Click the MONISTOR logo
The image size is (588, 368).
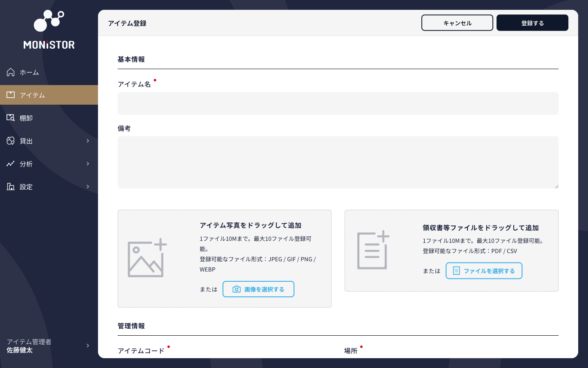(x=49, y=29)
